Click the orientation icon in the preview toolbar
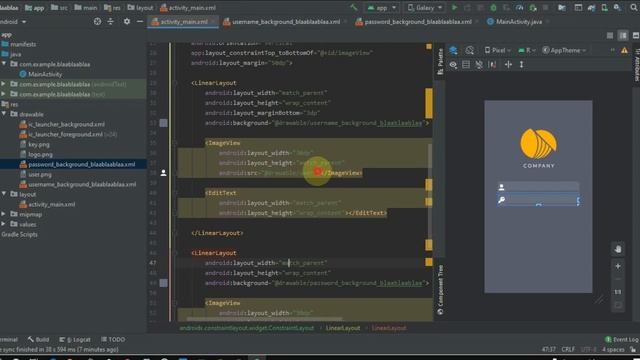The height and width of the screenshot is (360, 640). click(470, 50)
